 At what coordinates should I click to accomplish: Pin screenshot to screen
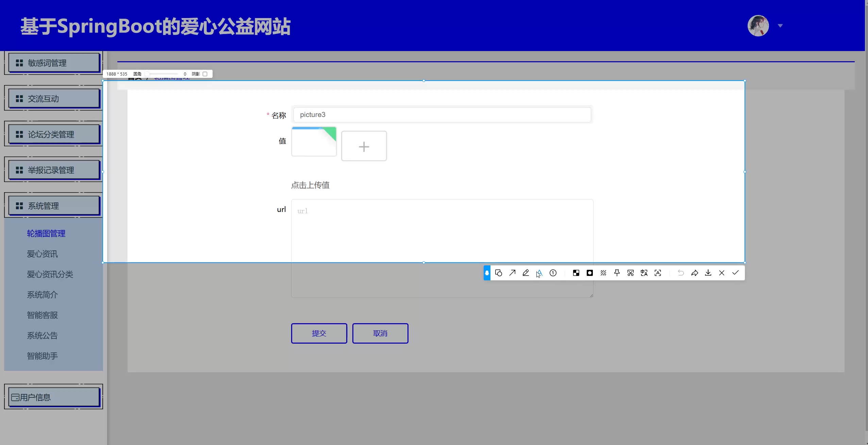[x=617, y=273]
